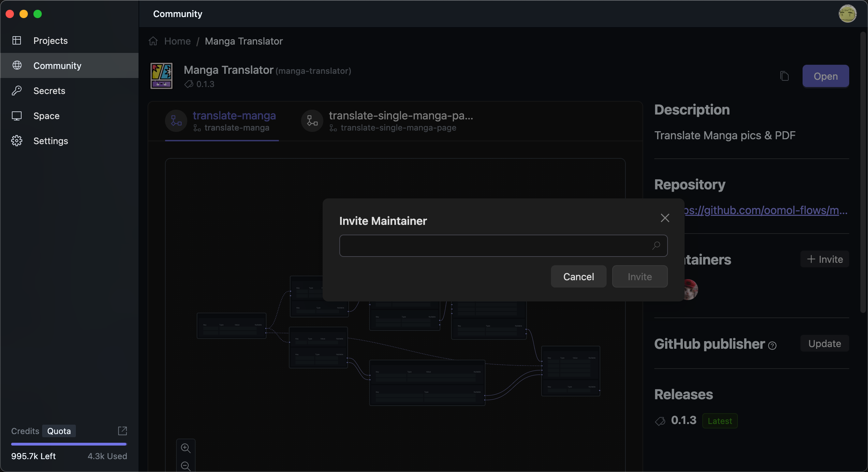Viewport: 868px width, 472px height.
Task: Click the maintainer search input field
Action: (494, 246)
